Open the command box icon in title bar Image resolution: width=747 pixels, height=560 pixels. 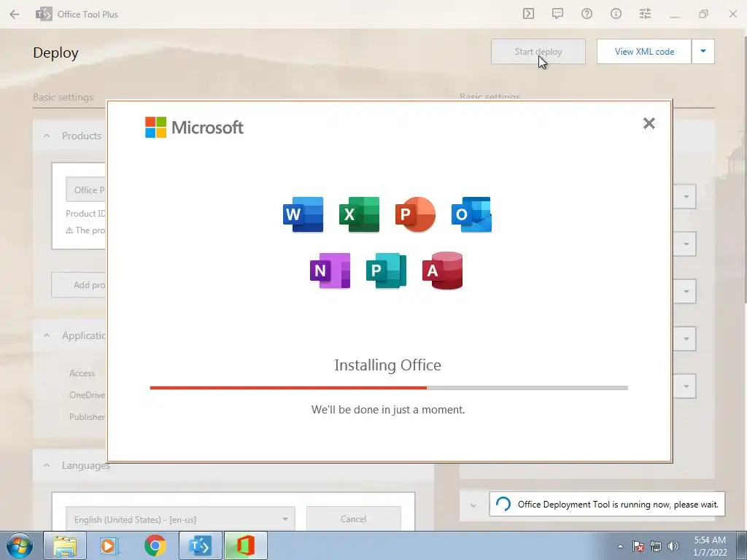tap(528, 14)
